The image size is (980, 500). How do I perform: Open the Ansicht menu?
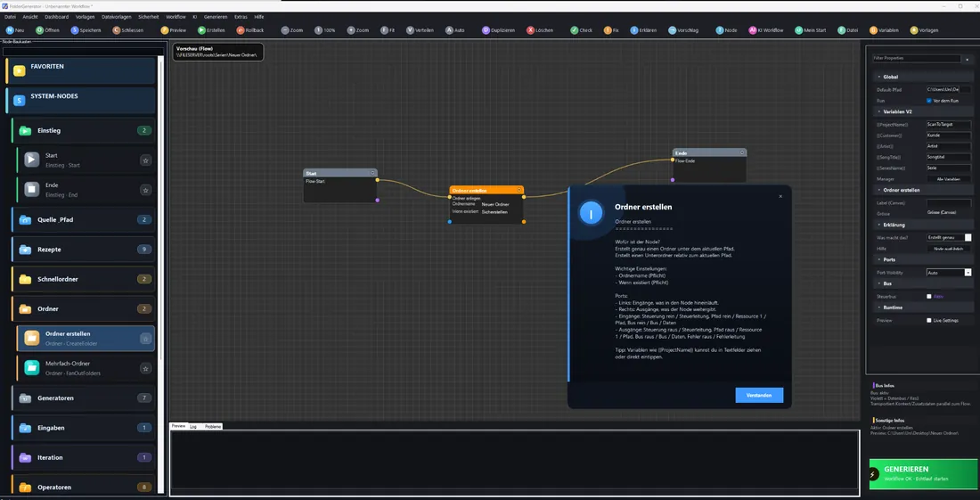pos(30,17)
